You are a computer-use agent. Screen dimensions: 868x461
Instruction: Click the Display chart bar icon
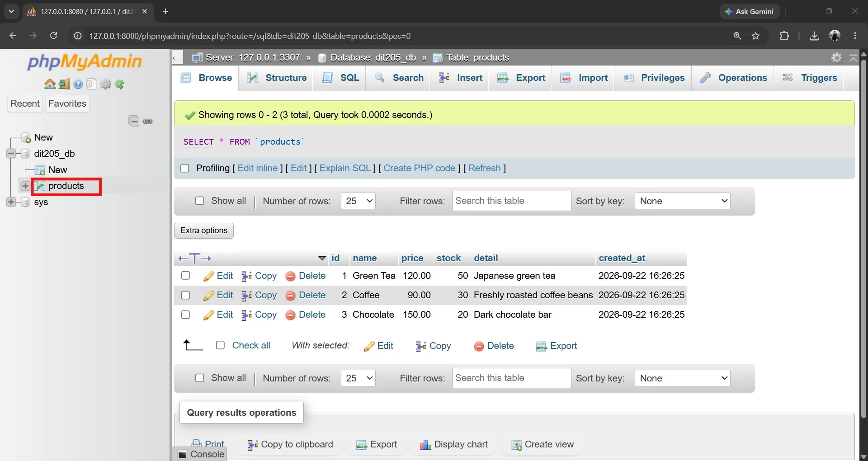pos(425,445)
